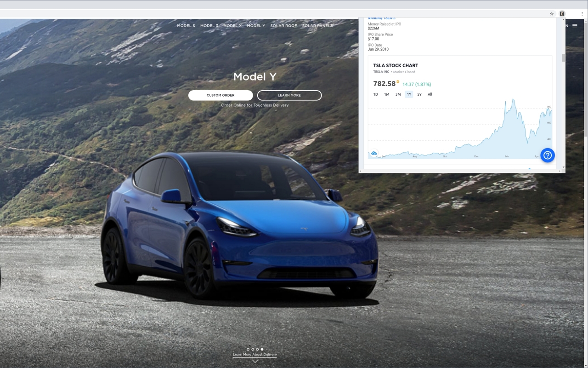
Task: Click Order Online for Touchless Delivery text
Action: [x=255, y=105]
